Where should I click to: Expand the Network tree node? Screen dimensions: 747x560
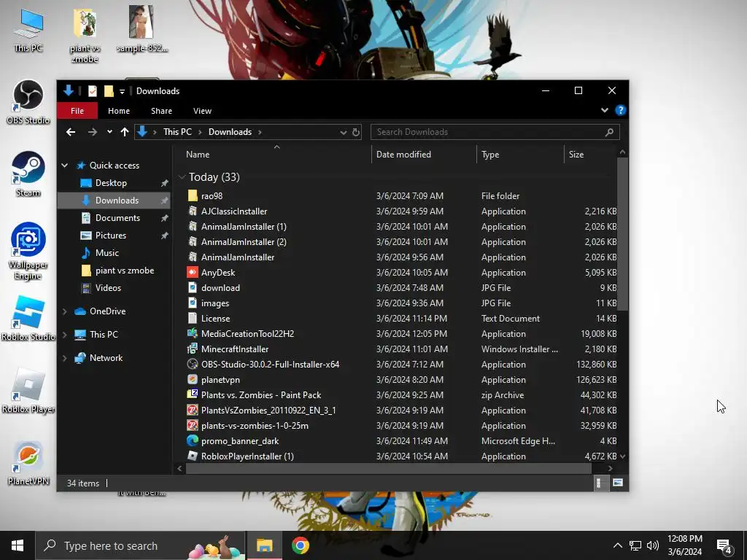pos(65,357)
